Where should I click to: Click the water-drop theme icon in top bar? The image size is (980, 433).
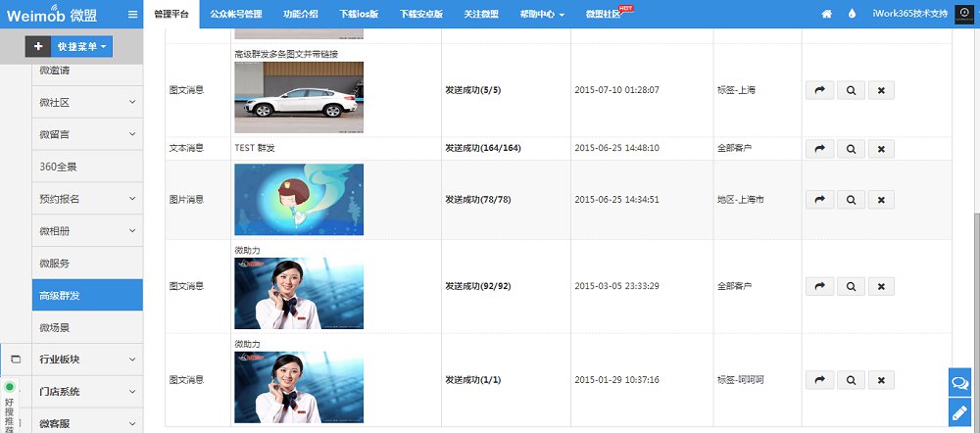point(852,15)
